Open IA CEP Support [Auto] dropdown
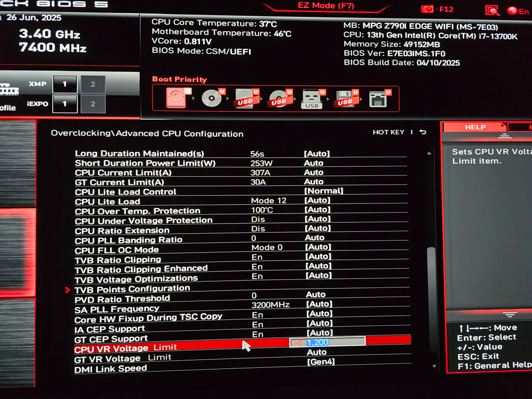The height and width of the screenshot is (399, 532). click(x=320, y=323)
